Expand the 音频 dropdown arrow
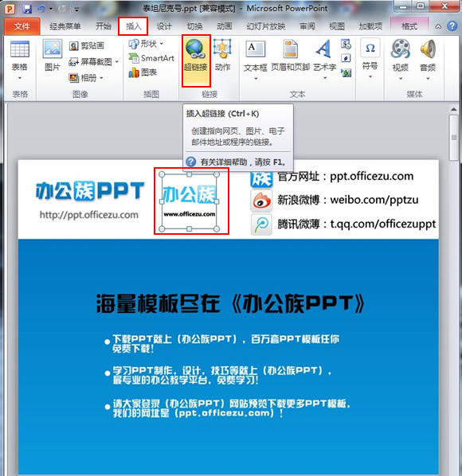 (428, 78)
